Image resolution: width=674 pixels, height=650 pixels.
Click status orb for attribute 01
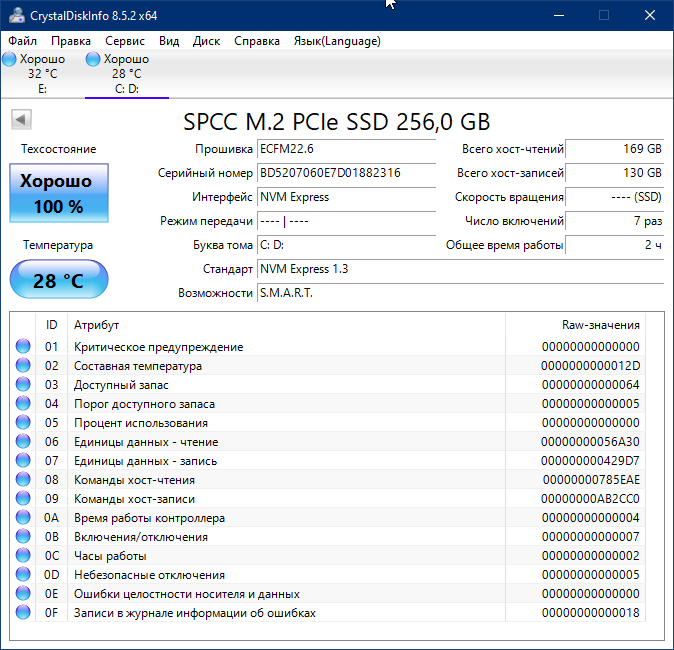23,346
